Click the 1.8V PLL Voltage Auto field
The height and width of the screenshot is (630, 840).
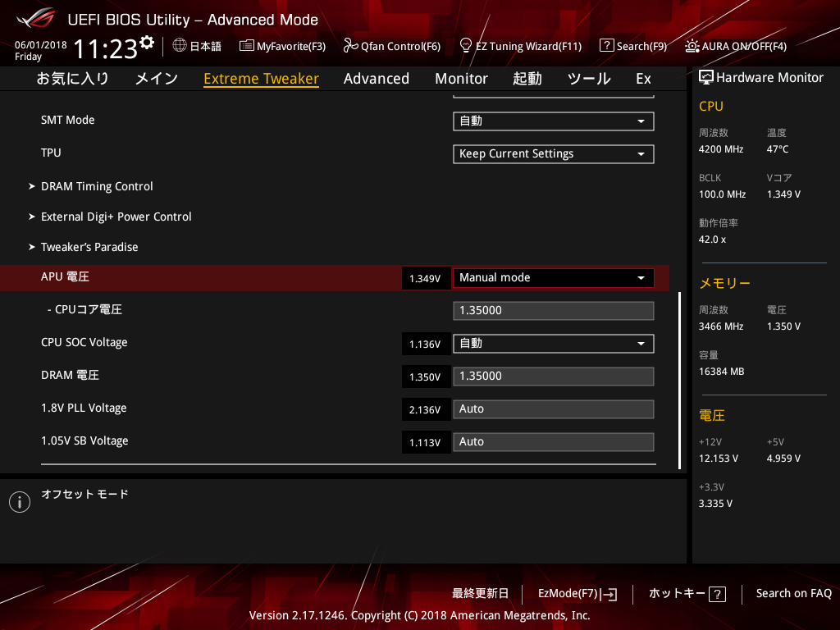(553, 409)
